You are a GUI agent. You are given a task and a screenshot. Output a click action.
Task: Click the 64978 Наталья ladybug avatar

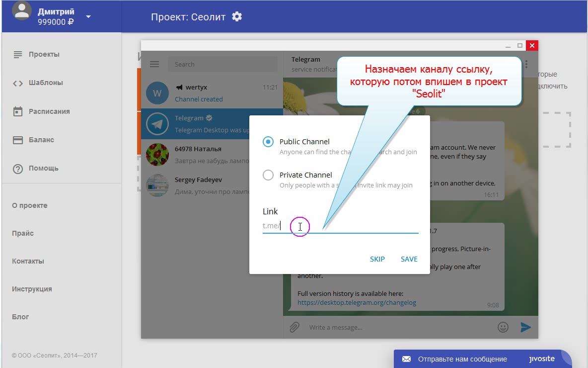[x=157, y=154]
